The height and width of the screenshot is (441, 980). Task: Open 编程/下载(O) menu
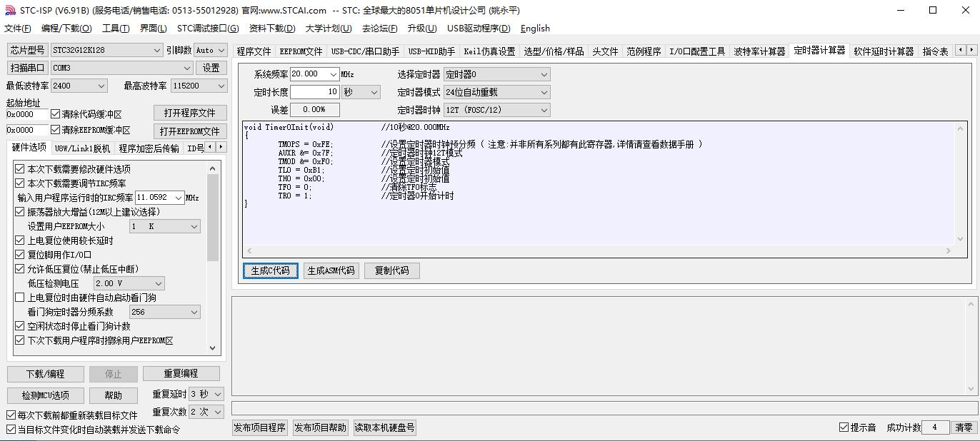tap(66, 29)
